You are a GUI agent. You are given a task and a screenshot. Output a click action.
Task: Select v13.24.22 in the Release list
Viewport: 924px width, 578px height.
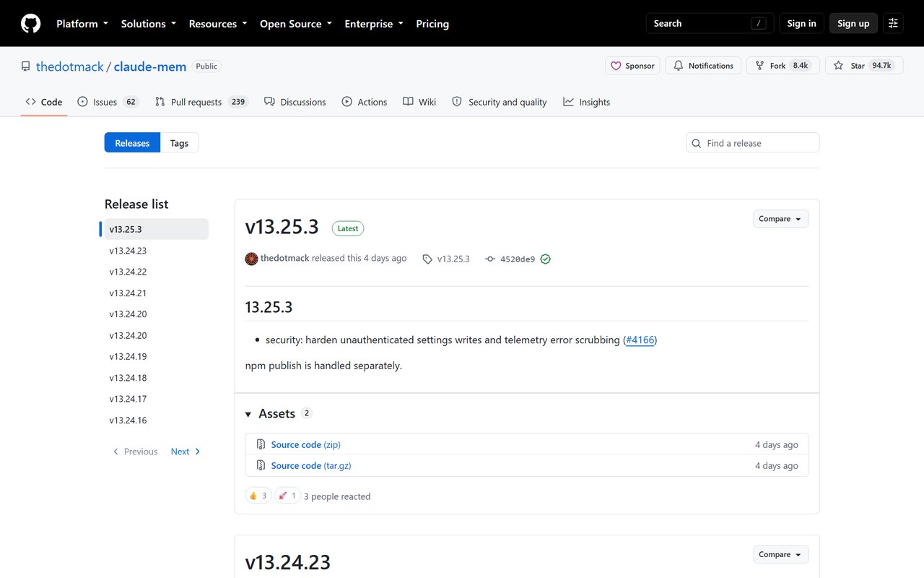coord(157,272)
